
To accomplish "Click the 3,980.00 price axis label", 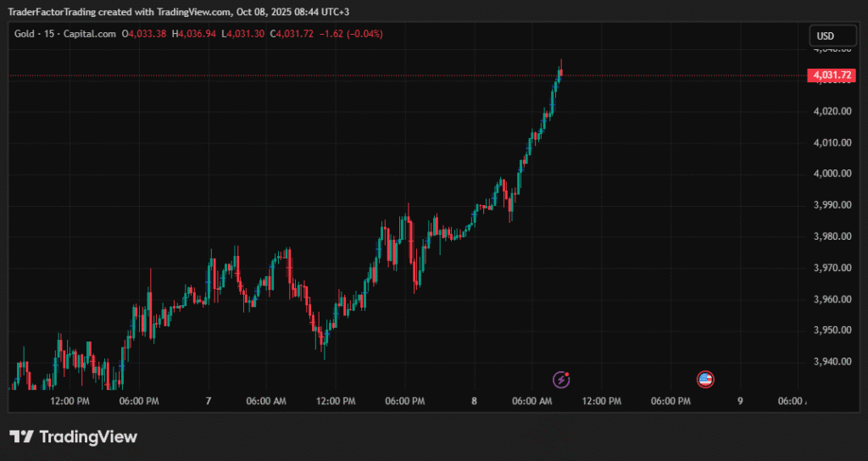I will tap(831, 236).
